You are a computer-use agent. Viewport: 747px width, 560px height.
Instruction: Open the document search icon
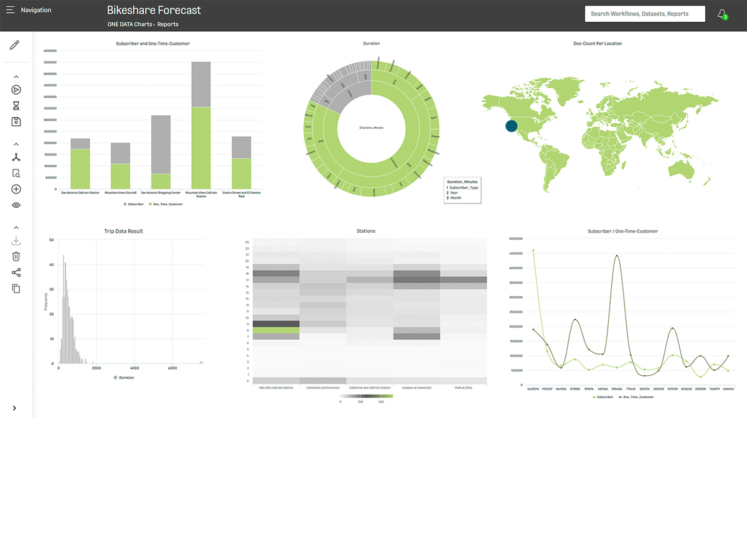[x=16, y=174]
